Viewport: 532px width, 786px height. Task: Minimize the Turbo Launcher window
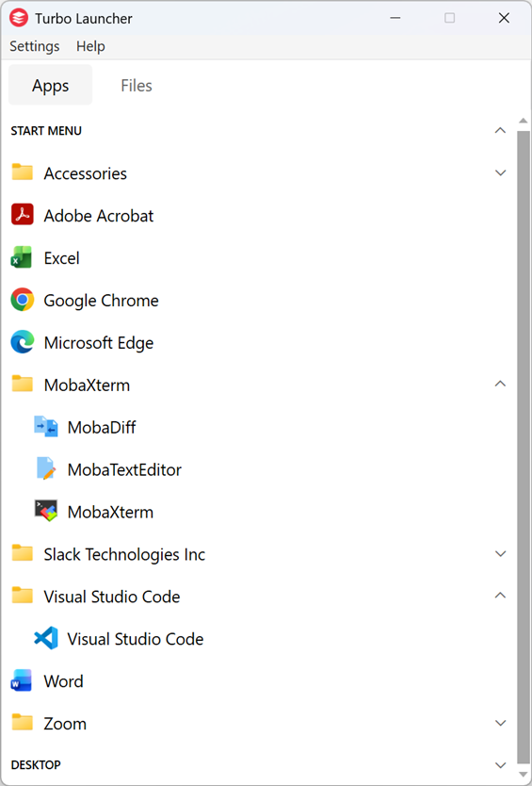[395, 18]
